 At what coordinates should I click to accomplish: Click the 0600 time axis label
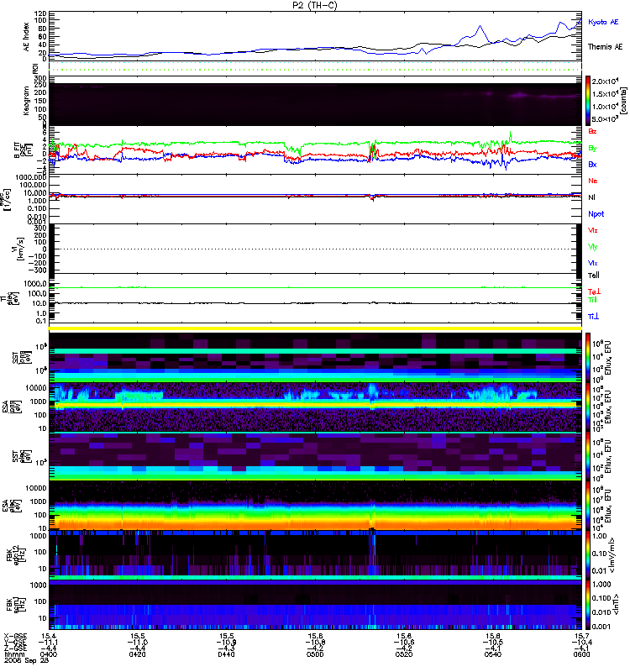click(581, 654)
